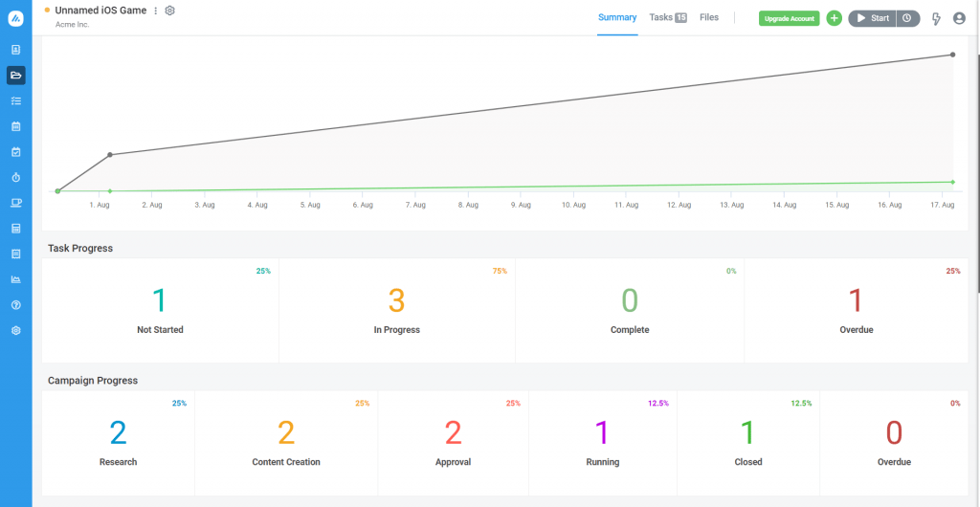Open the projects folder icon in sidebar
This screenshot has width=980, height=507.
[15, 75]
